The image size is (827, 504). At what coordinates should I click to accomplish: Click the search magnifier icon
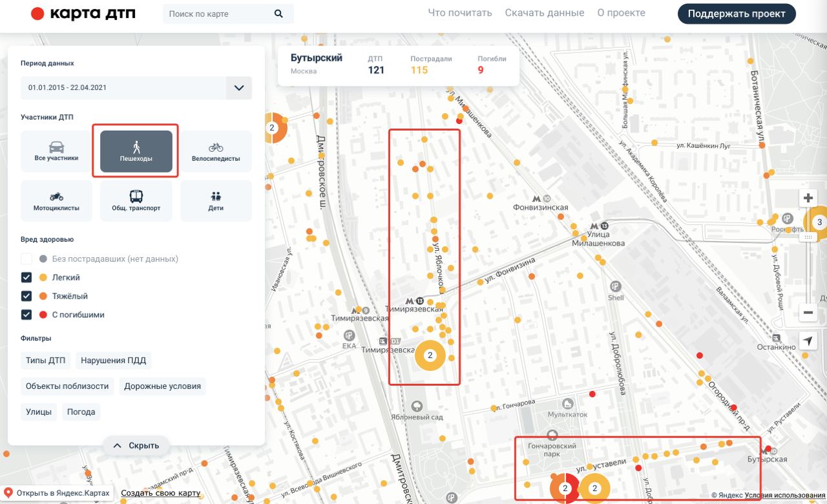click(x=278, y=14)
